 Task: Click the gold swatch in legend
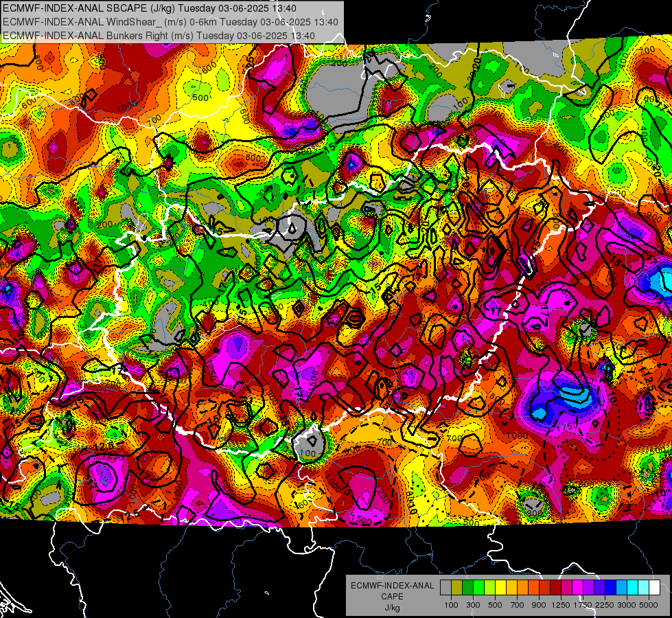[511, 587]
